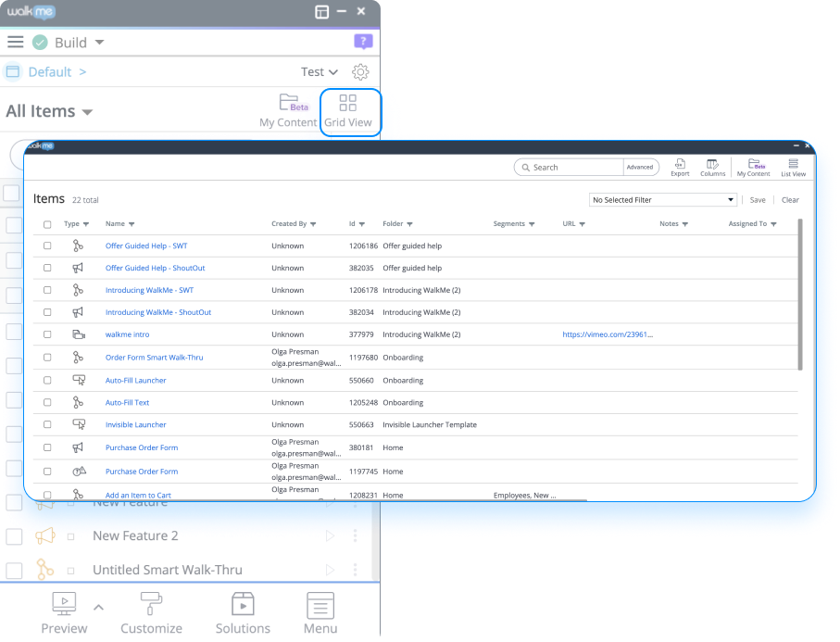Click the editor layout toggle icon in title bar

321,12
